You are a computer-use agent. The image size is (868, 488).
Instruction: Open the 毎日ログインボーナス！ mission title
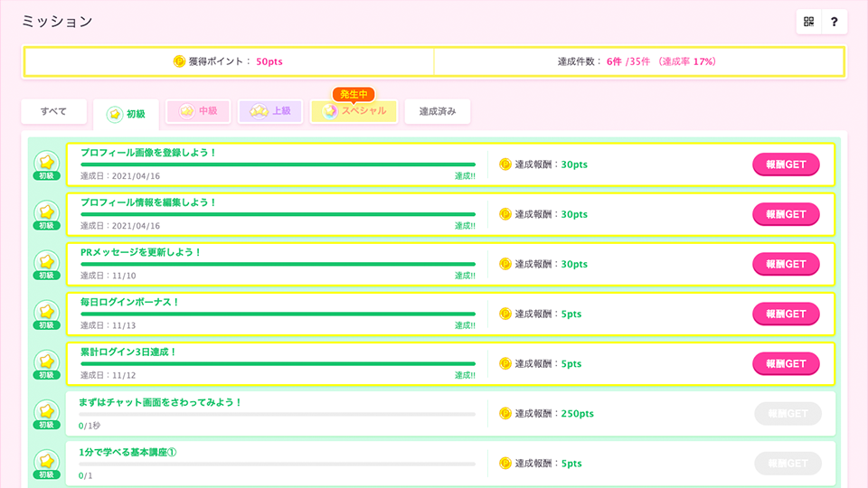coord(130,302)
